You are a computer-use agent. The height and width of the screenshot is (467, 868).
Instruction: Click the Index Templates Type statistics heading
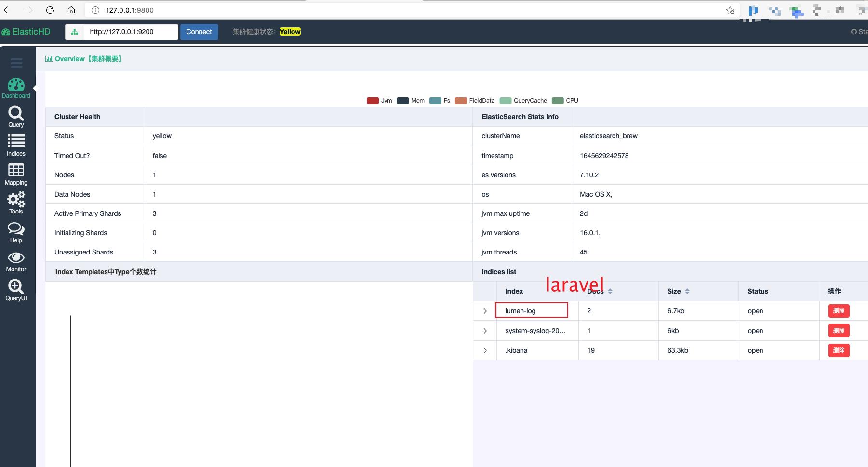106,272
